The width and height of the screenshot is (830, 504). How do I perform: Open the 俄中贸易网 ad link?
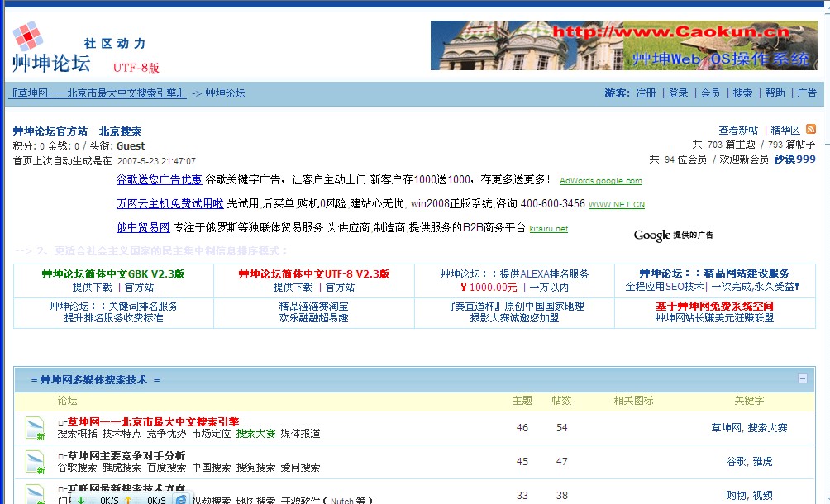(x=143, y=227)
